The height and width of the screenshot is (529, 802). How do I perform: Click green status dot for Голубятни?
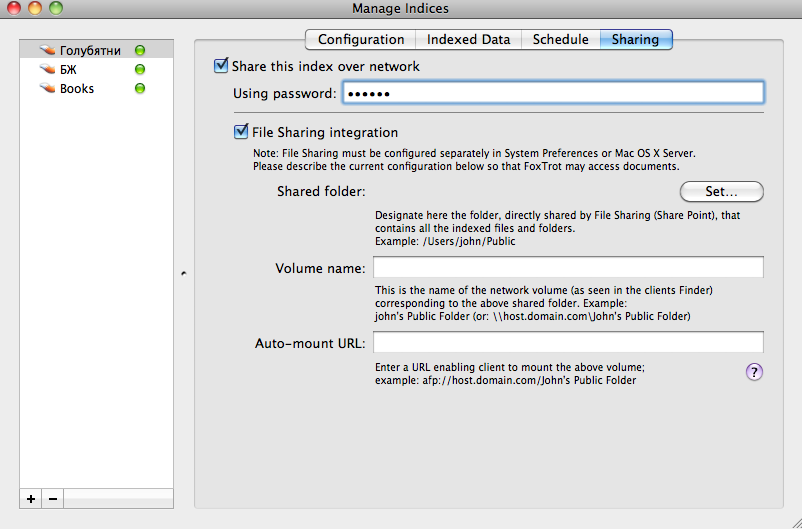[140, 50]
